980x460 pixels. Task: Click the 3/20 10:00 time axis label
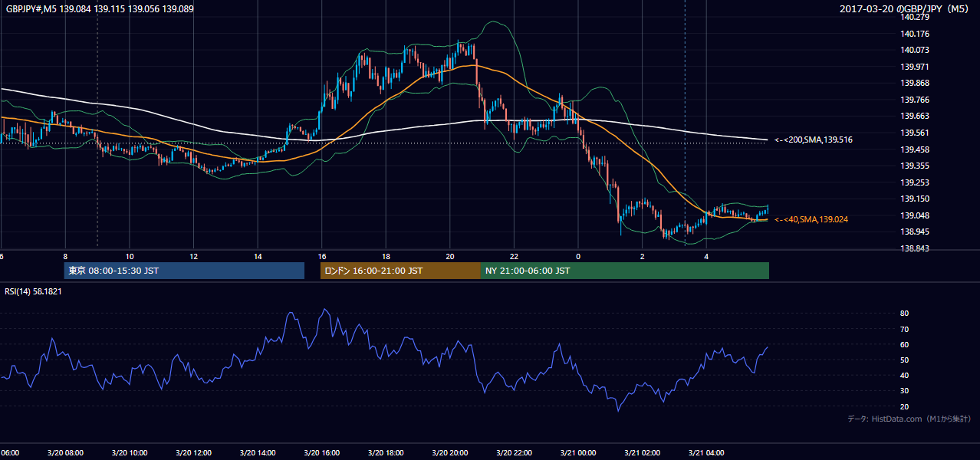coord(129,453)
